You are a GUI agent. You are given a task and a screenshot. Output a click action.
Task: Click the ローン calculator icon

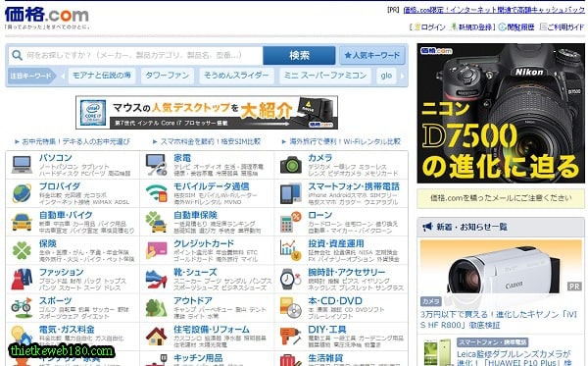[x=291, y=222]
